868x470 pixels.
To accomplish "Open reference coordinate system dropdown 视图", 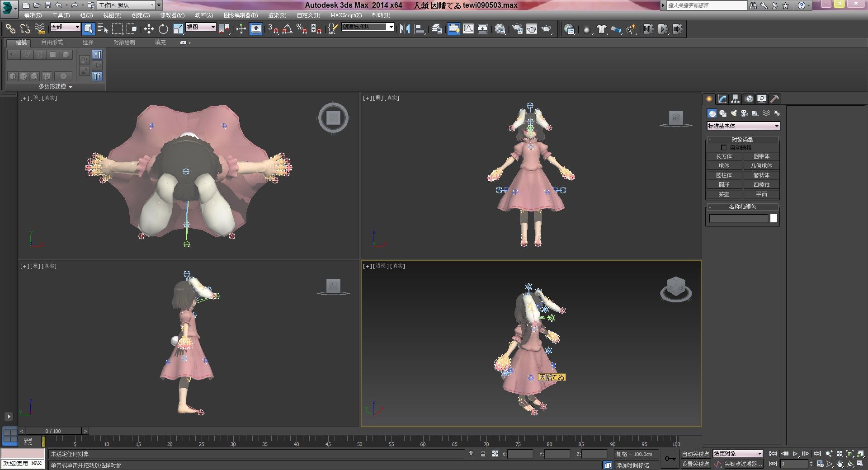I will pos(201,27).
